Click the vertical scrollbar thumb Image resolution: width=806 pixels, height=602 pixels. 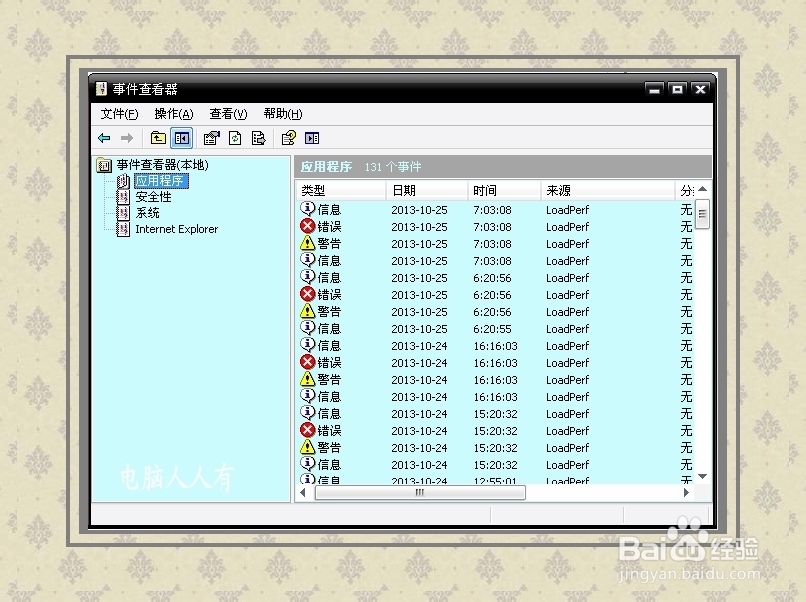(x=704, y=212)
